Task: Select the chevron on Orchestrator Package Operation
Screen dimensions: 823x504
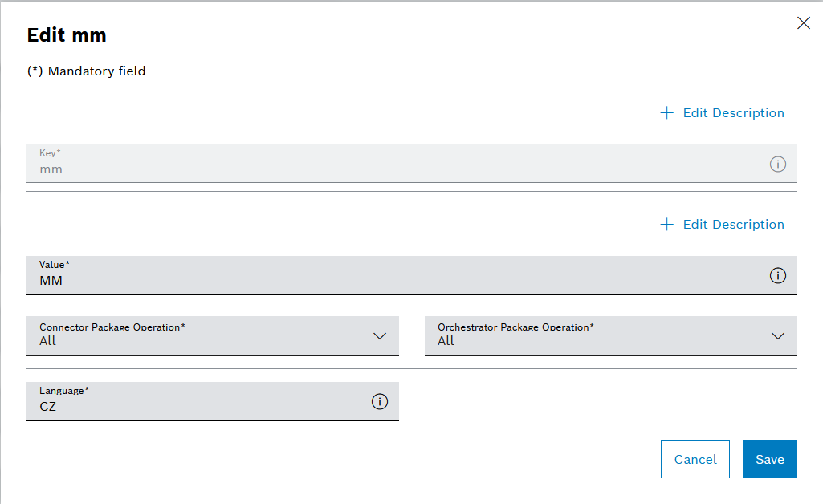Action: tap(777, 336)
